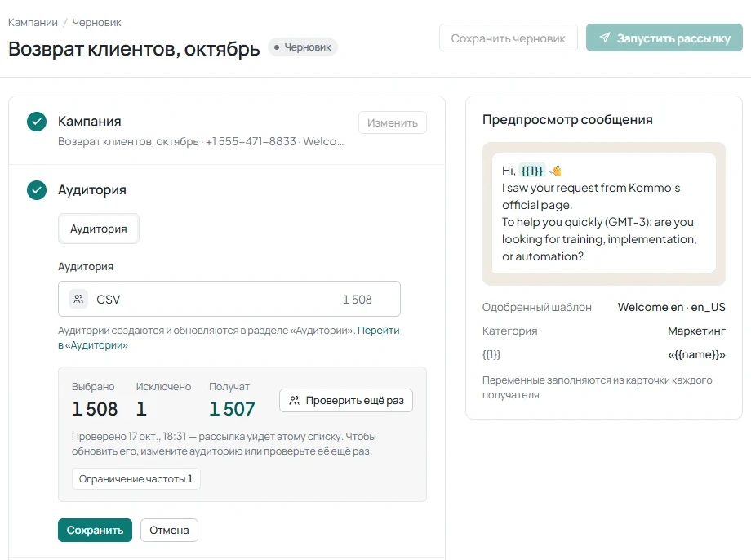This screenshot has width=751, height=560.
Task: Cancel changes with Отмена
Action: [169, 531]
